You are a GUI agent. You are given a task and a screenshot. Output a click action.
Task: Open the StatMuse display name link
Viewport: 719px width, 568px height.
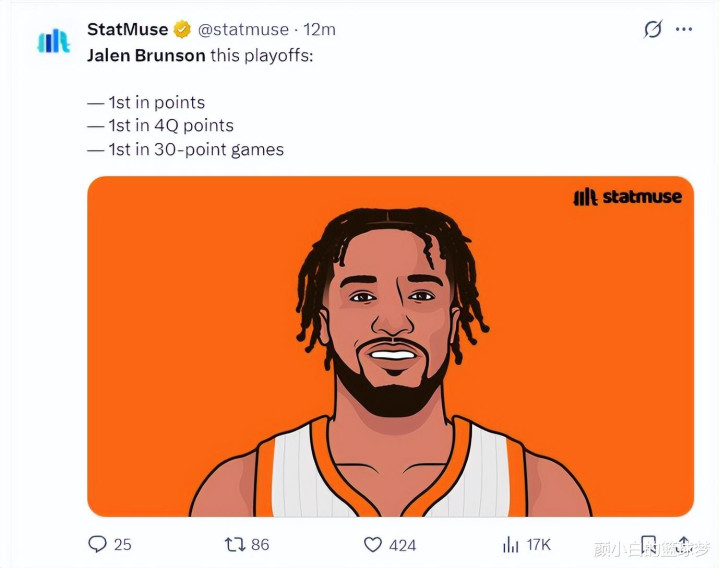[127, 29]
